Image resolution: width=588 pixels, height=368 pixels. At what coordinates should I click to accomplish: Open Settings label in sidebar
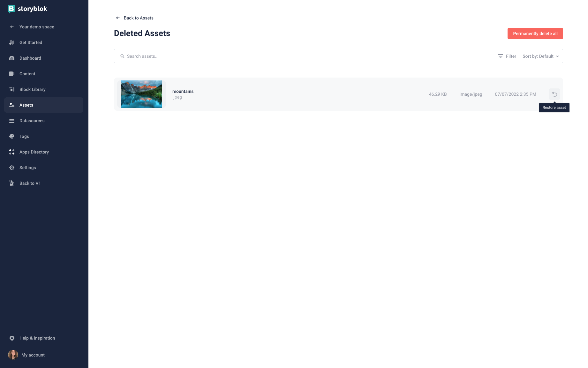28,168
